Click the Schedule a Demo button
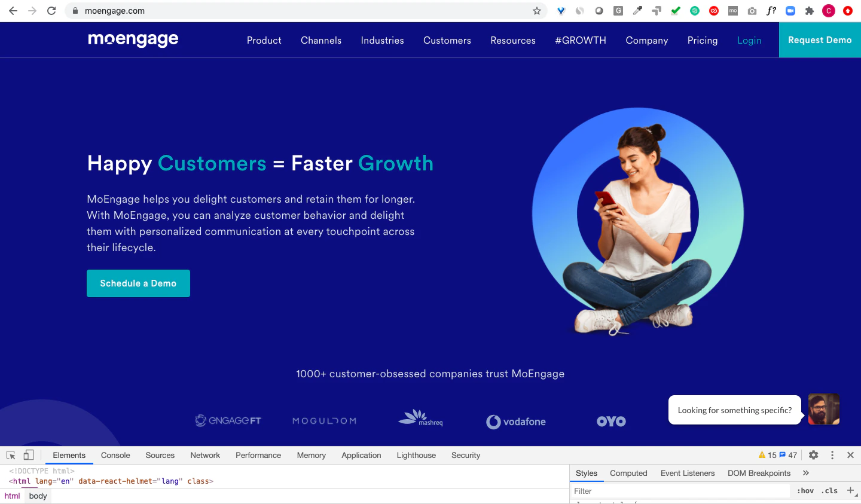The height and width of the screenshot is (504, 861). click(x=138, y=283)
